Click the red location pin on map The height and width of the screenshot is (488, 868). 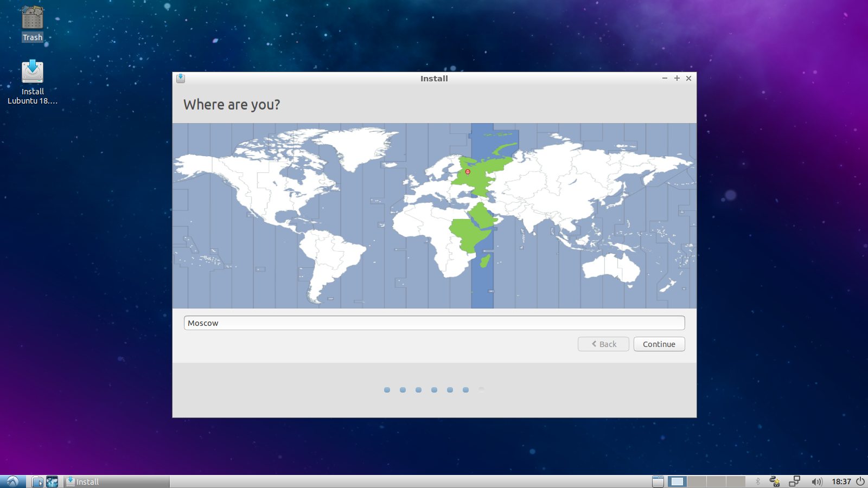point(468,172)
